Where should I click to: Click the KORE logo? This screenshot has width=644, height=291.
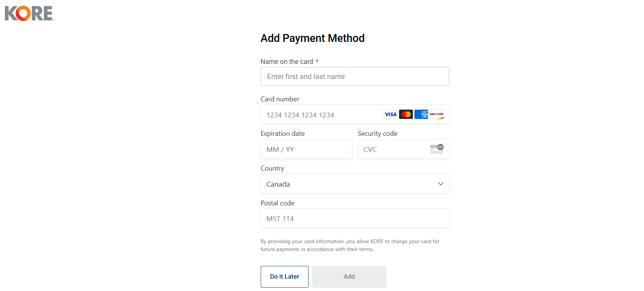(29, 13)
